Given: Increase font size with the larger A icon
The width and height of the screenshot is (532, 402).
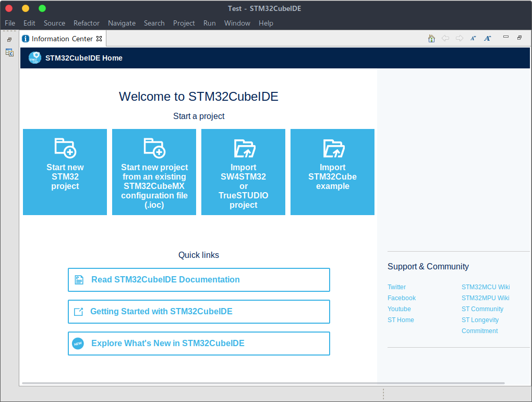Looking at the screenshot, I should (488, 38).
